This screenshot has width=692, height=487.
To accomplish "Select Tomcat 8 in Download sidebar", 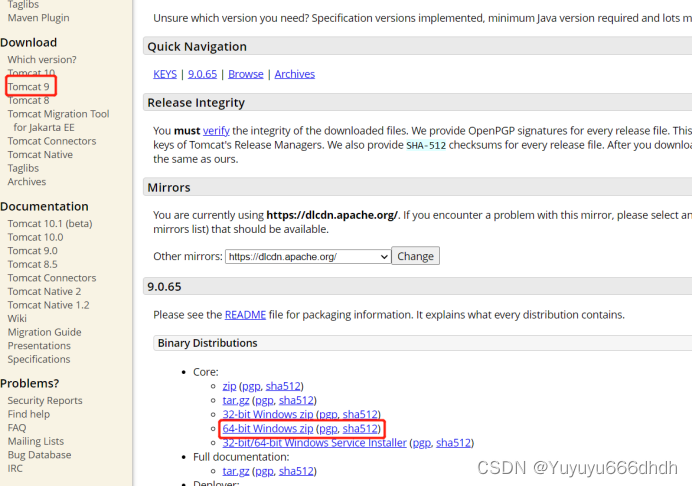I will pos(28,100).
